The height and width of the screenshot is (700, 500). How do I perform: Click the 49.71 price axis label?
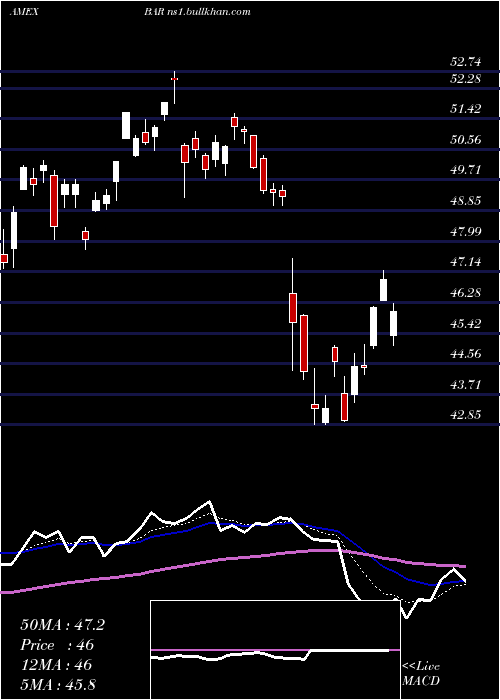(x=466, y=170)
